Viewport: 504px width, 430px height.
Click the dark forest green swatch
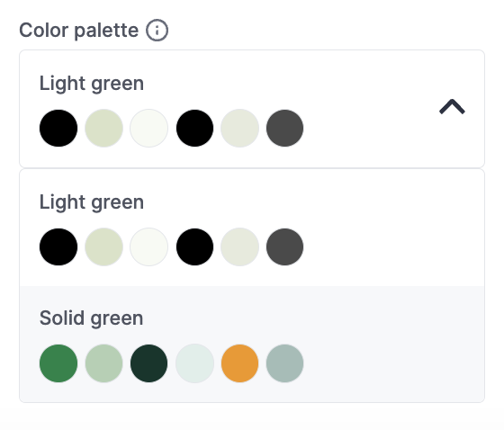tap(148, 363)
